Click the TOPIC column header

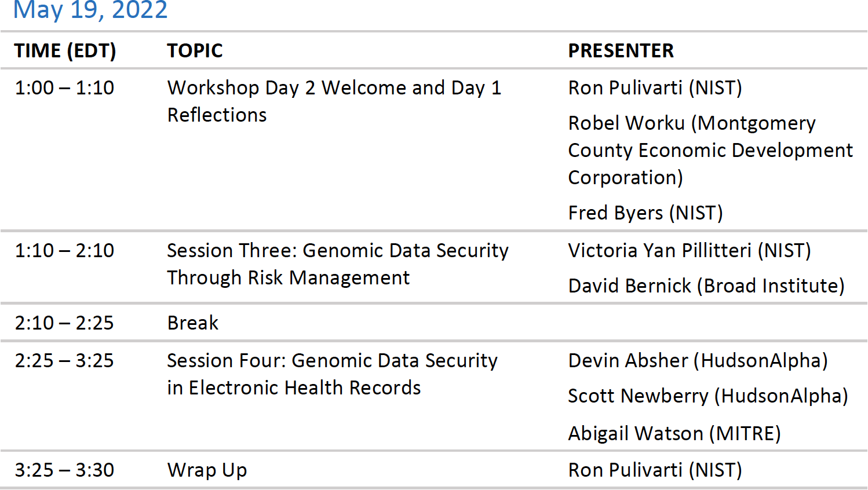point(195,51)
